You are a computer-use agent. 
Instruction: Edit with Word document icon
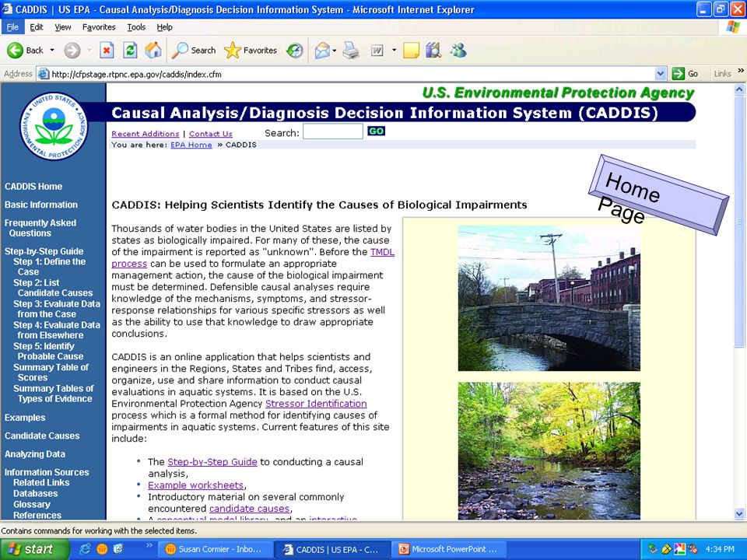(x=377, y=50)
